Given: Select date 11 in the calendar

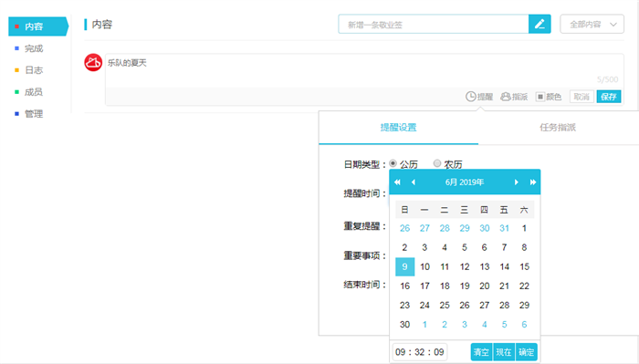Looking at the screenshot, I should (445, 266).
